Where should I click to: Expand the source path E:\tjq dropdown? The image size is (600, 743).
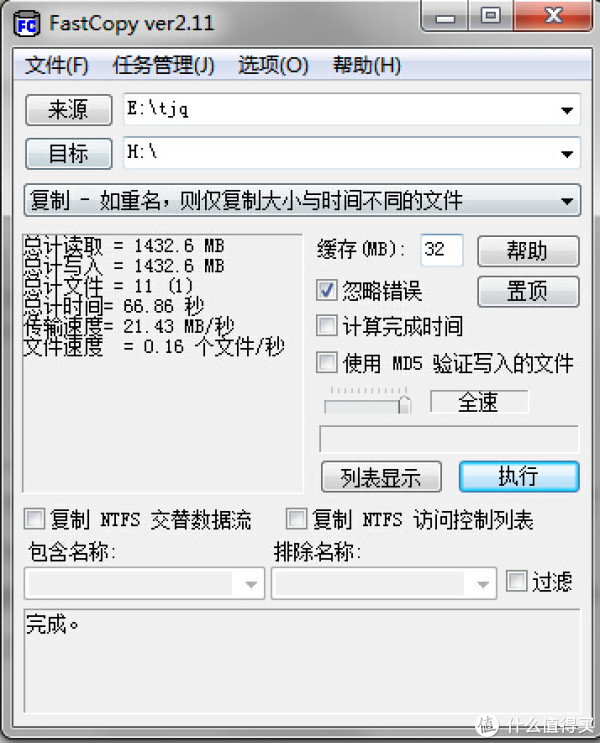567,110
